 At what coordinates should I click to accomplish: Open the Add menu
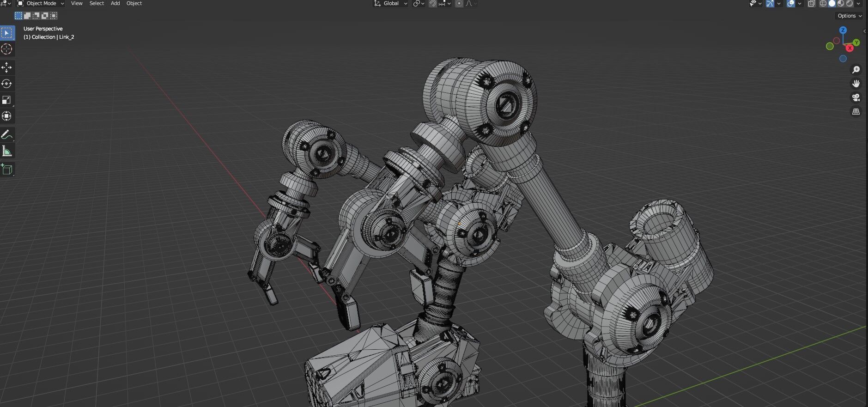click(115, 3)
